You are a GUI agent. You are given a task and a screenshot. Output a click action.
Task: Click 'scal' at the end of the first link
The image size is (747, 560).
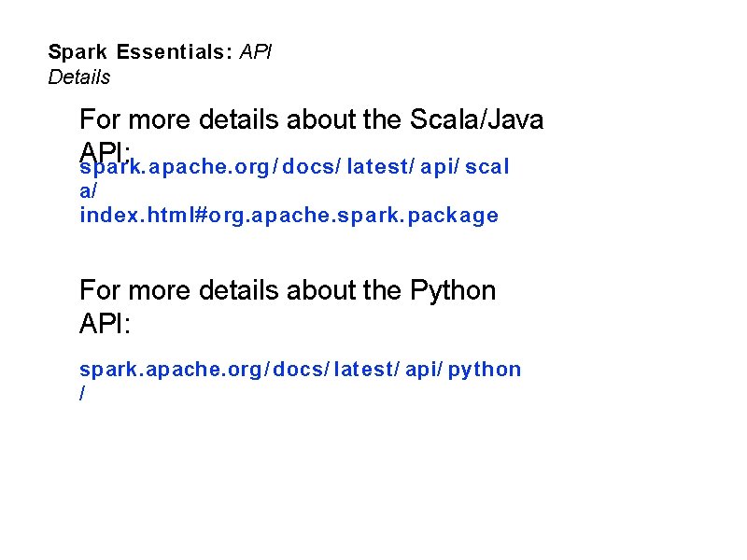point(486,168)
